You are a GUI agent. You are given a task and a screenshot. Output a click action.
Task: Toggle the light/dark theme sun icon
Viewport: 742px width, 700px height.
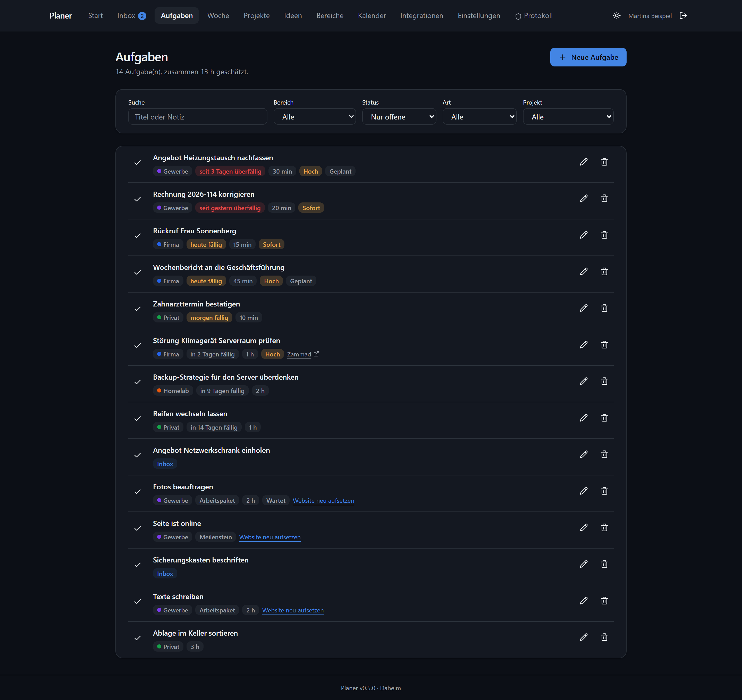click(617, 16)
